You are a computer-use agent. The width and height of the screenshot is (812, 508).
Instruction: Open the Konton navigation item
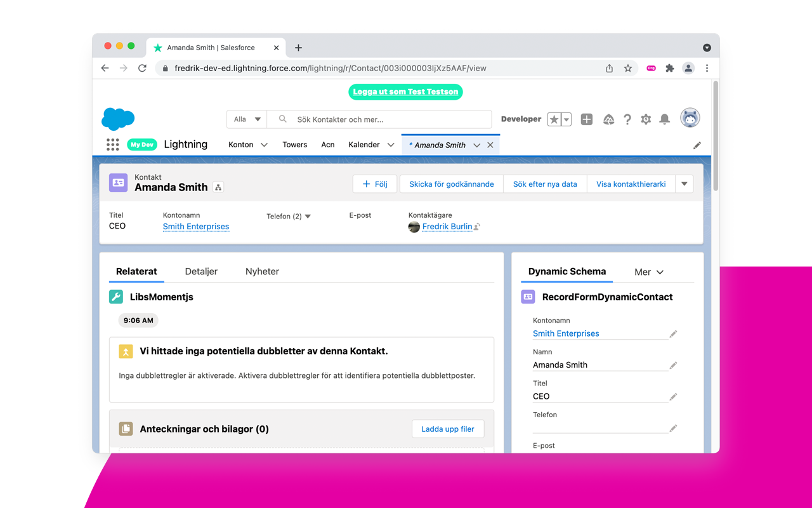click(241, 145)
